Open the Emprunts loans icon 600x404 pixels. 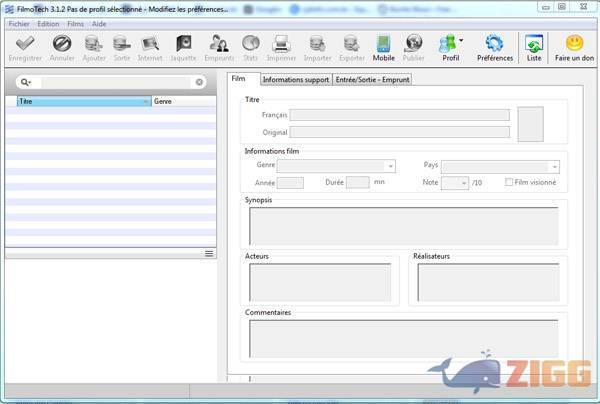[x=219, y=44]
